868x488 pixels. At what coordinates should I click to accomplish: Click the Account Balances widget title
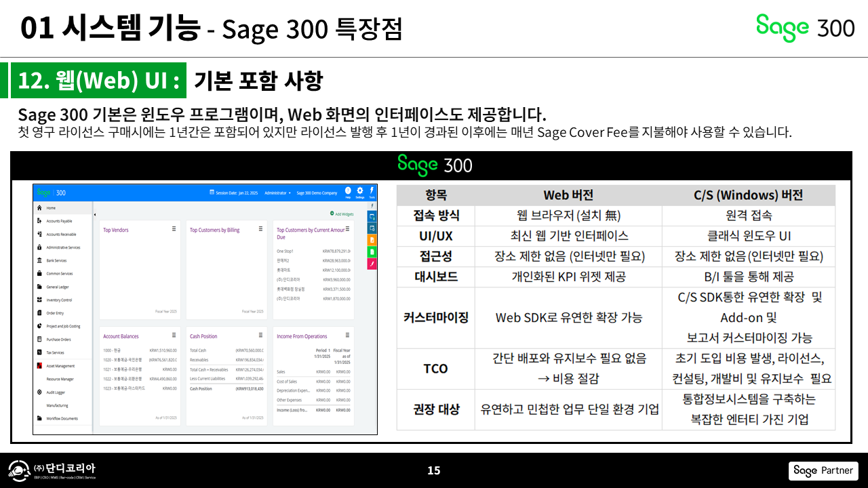(121, 336)
